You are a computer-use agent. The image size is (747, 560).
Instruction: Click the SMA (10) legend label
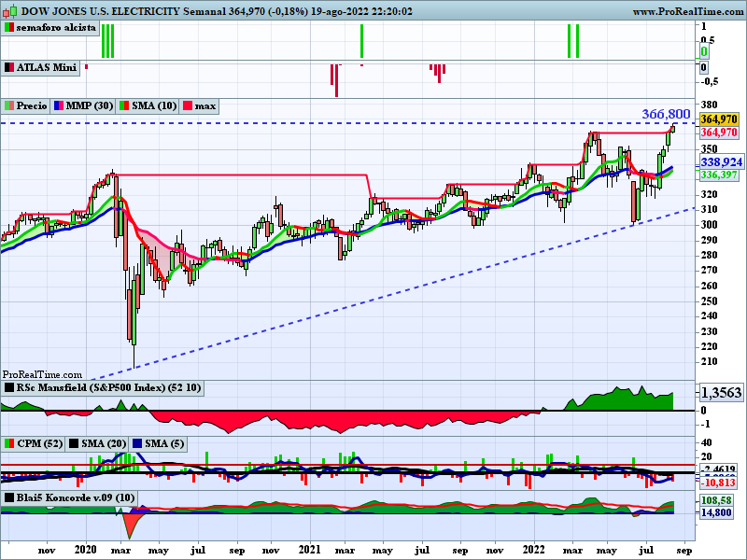click(148, 105)
